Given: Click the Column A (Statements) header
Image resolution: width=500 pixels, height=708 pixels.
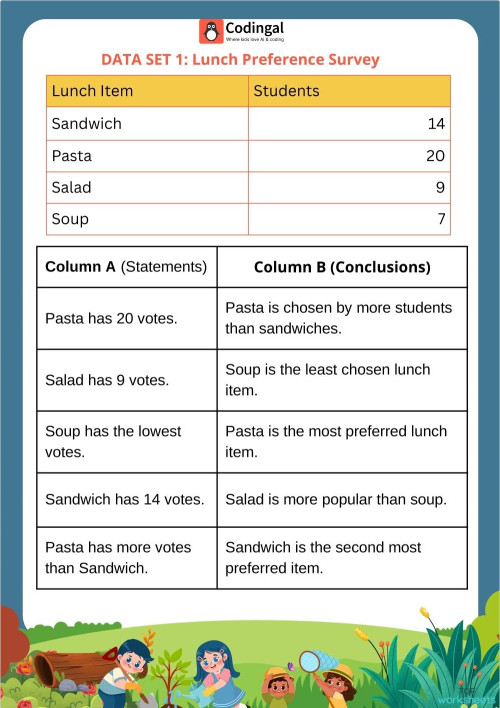Looking at the screenshot, I should (x=126, y=267).
